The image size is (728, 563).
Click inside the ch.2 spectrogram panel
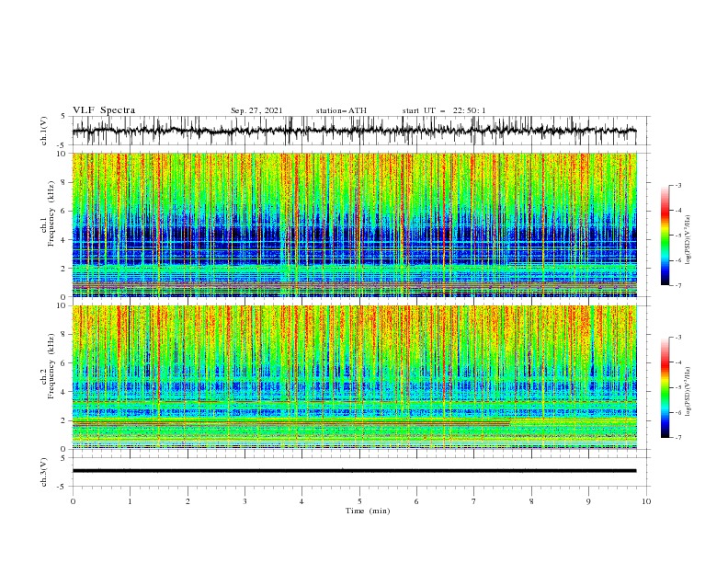(354, 377)
